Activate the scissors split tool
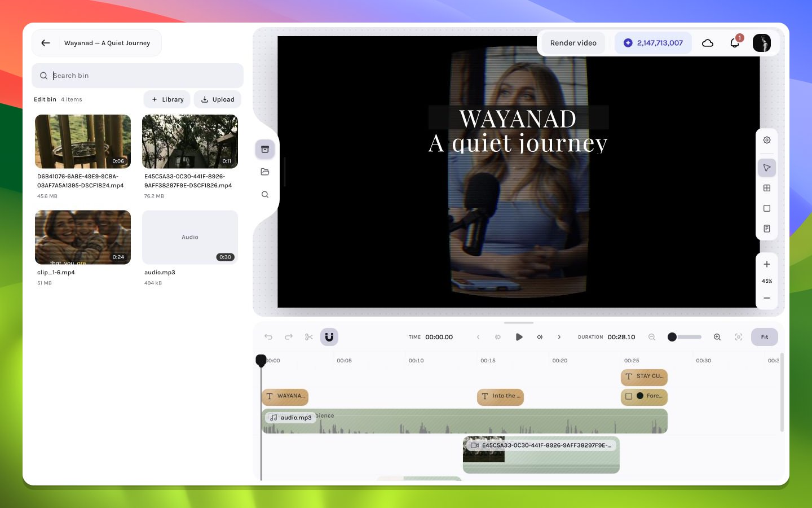Screen dimensions: 812x508 pyautogui.click(x=309, y=337)
